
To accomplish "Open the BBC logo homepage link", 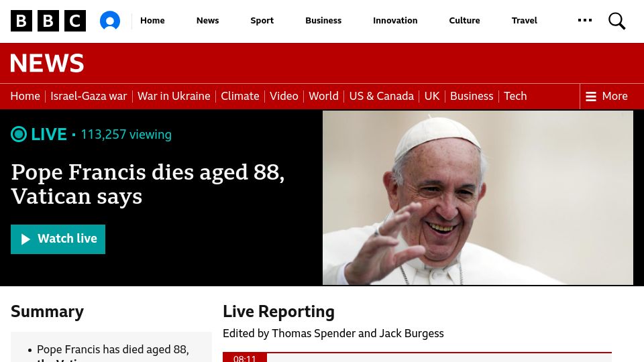I will pyautogui.click(x=48, y=21).
